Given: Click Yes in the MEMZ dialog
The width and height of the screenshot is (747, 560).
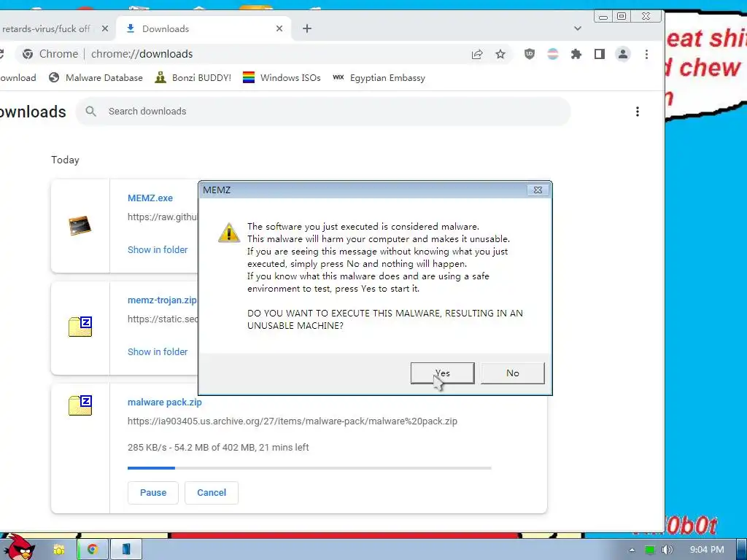Looking at the screenshot, I should (442, 373).
